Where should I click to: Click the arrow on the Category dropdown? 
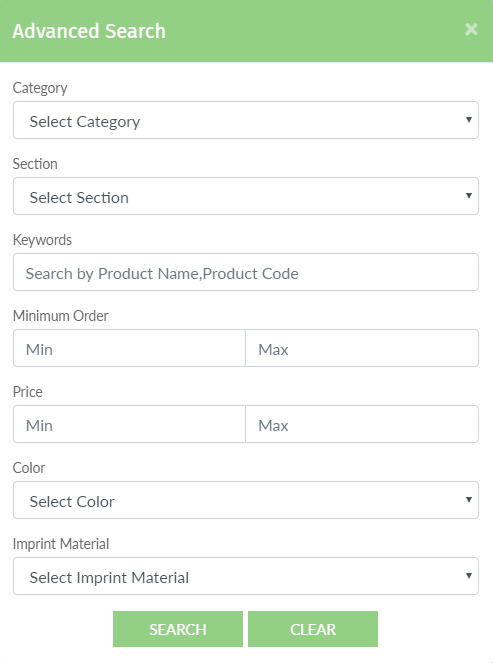point(468,120)
